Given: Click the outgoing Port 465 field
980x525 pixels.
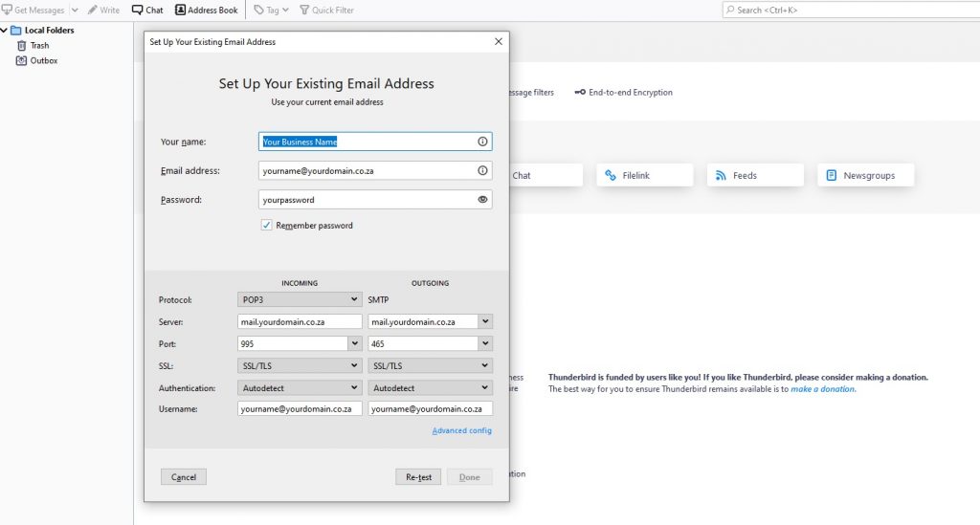Looking at the screenshot, I should coord(423,343).
